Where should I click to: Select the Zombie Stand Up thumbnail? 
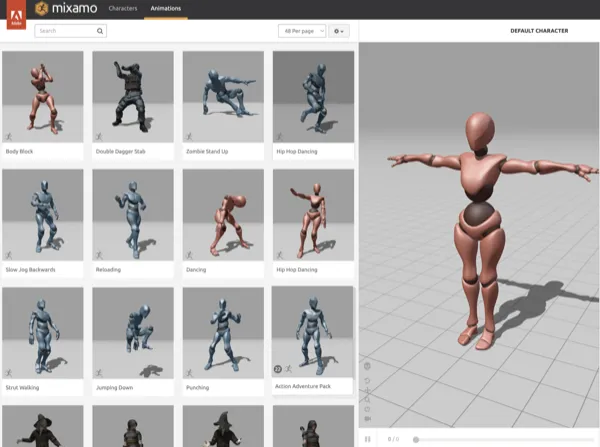click(x=223, y=97)
